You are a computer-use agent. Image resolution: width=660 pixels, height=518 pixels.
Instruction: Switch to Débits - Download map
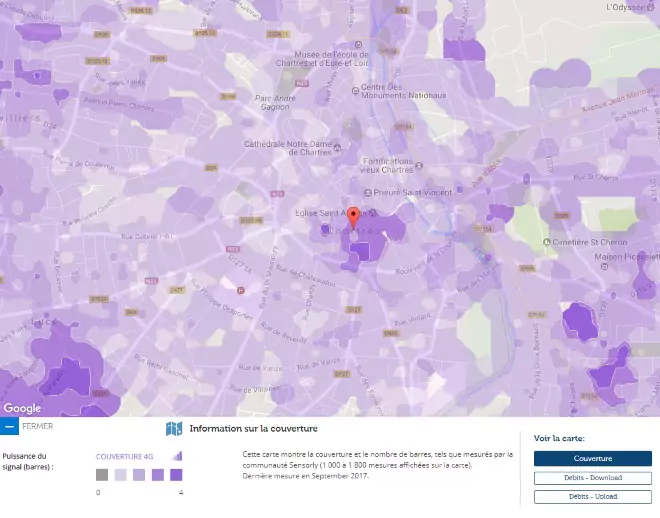click(x=592, y=478)
